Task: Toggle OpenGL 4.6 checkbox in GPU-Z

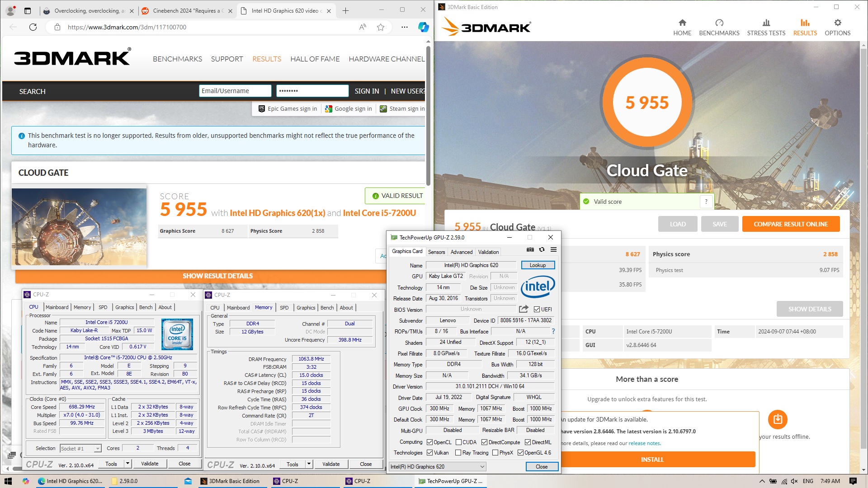Action: pyautogui.click(x=520, y=453)
